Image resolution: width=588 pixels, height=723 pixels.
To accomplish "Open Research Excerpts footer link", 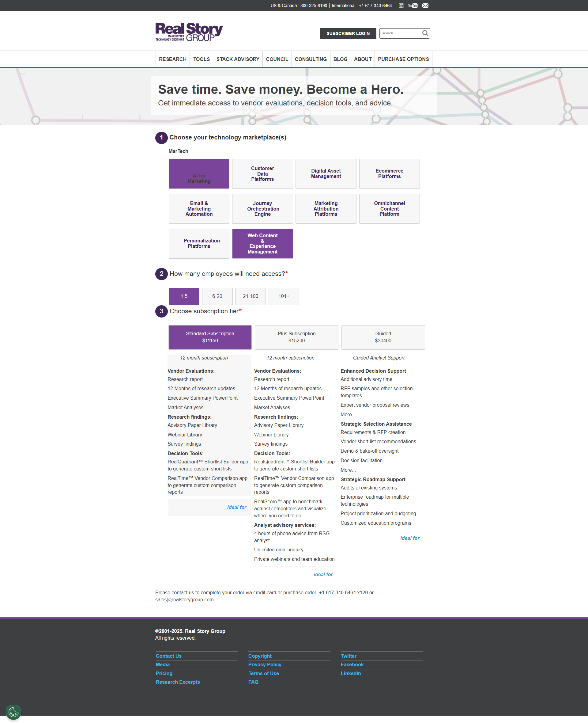I will click(178, 682).
